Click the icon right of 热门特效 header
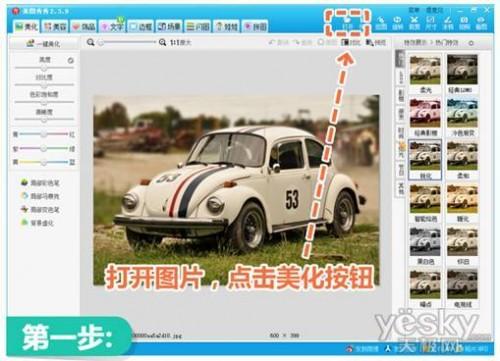500x361 pixels. (471, 43)
